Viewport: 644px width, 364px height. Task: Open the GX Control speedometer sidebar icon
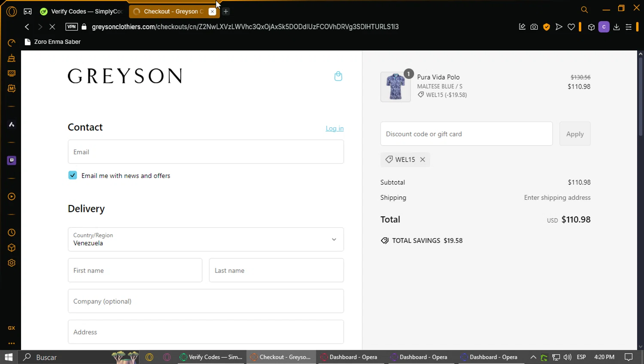coord(12,43)
